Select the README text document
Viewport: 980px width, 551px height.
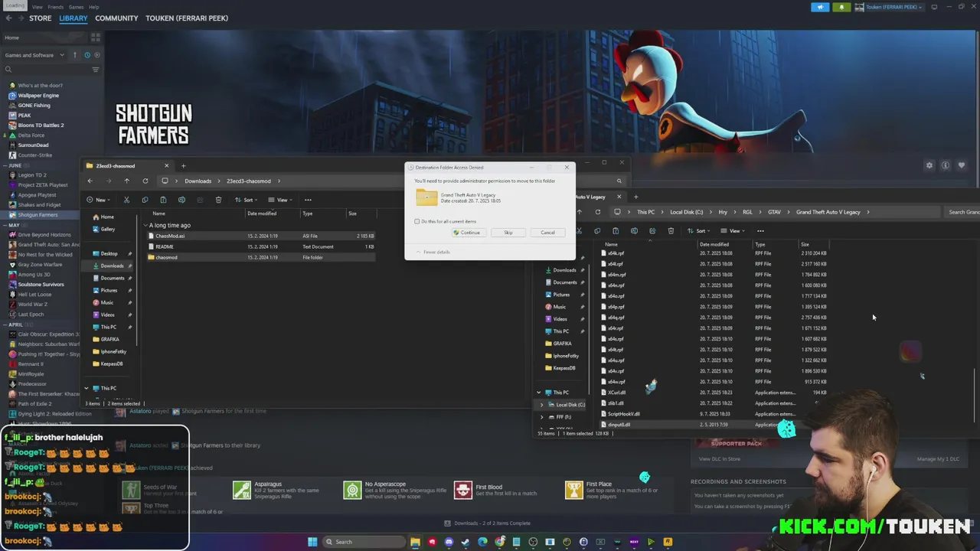(x=260, y=246)
